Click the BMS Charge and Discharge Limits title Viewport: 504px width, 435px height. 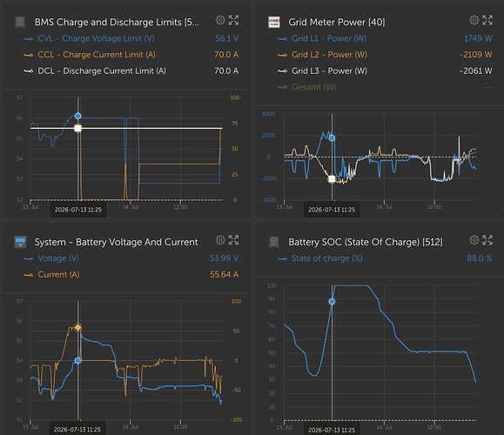pyautogui.click(x=117, y=22)
